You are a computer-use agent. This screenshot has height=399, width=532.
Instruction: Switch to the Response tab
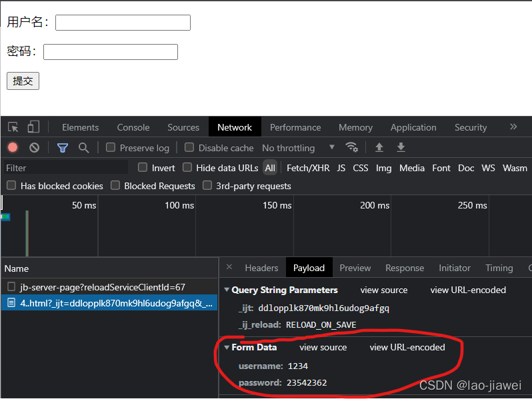tap(405, 268)
